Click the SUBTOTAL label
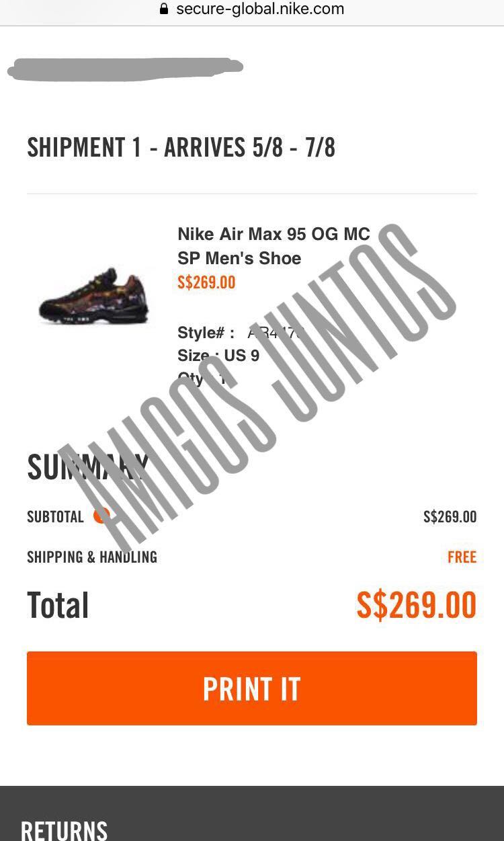The height and width of the screenshot is (841, 504). click(55, 517)
